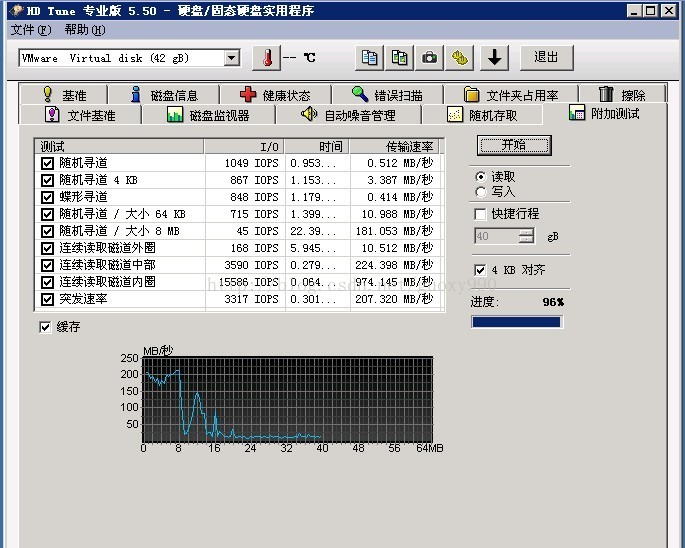Uncheck the 随机寻道 test checkbox
Image resolution: width=685 pixels, height=548 pixels.
pos(47,163)
